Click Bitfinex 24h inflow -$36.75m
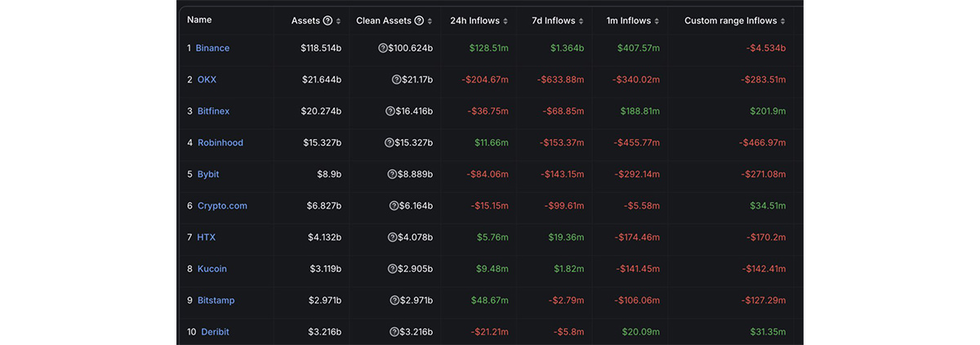The image size is (980, 345). 488,111
